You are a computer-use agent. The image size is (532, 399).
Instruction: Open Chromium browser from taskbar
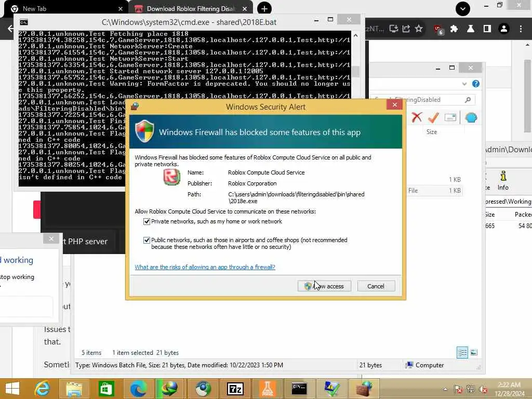click(x=203, y=389)
